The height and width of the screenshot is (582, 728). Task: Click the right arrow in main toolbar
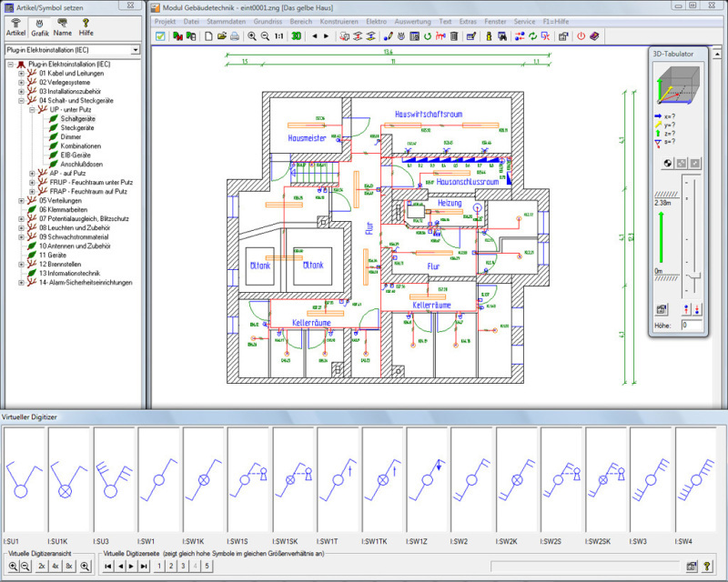(x=326, y=36)
